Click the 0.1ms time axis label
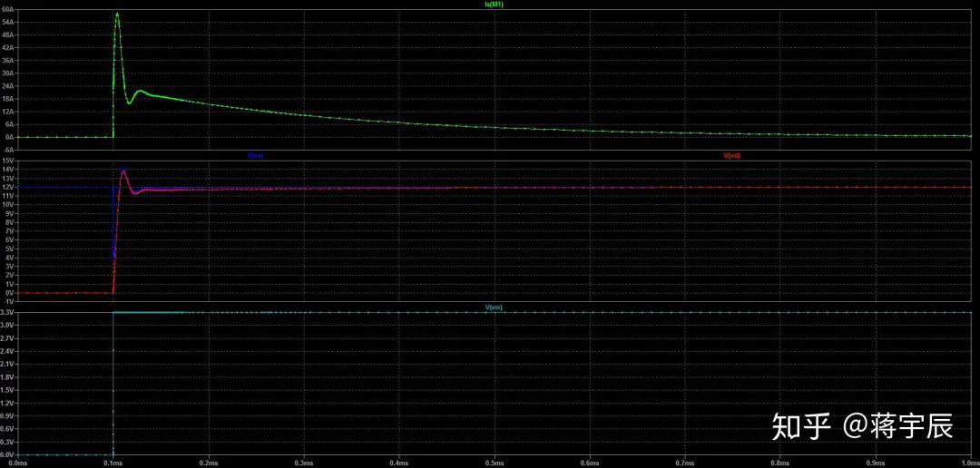 (113, 463)
